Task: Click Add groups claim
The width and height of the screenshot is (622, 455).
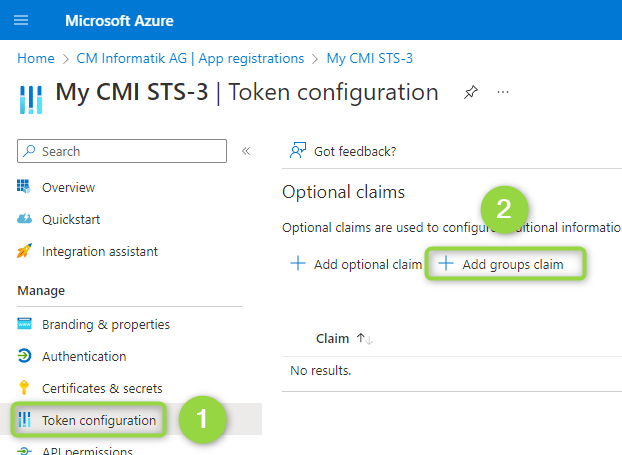Action: [x=513, y=264]
